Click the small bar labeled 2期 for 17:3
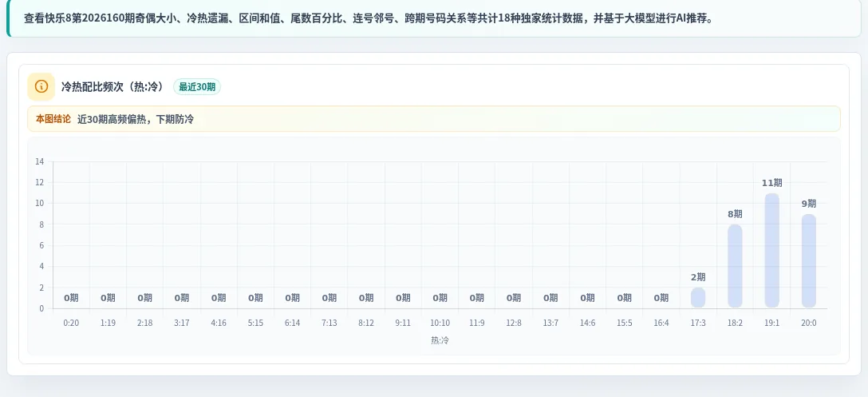This screenshot has height=397, width=868. (x=698, y=297)
